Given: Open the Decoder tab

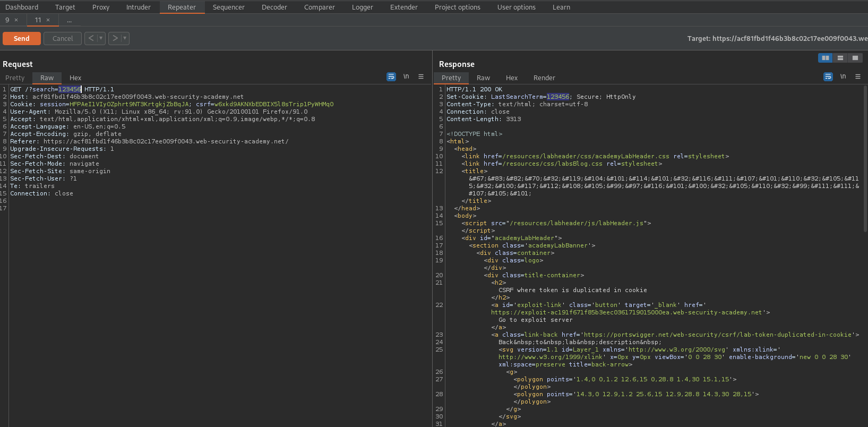Looking at the screenshot, I should point(274,7).
